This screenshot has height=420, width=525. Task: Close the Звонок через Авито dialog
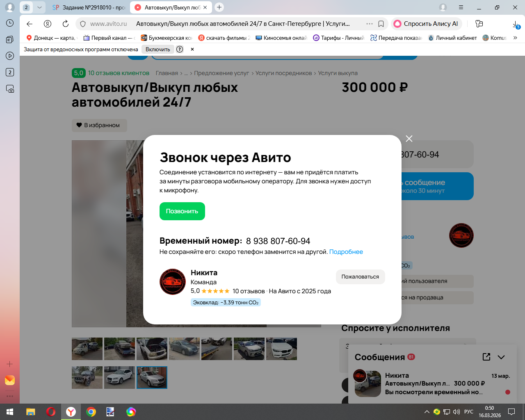tap(409, 139)
